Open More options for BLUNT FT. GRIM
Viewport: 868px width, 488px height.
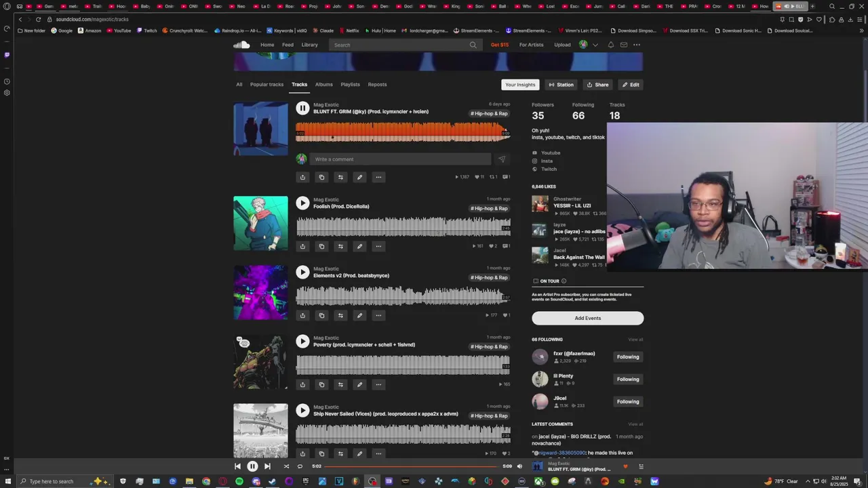378,177
